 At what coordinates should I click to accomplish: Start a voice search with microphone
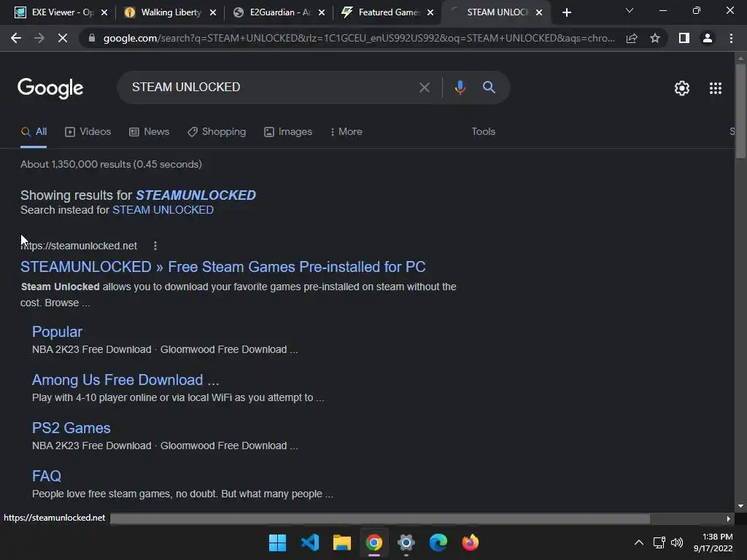460,87
